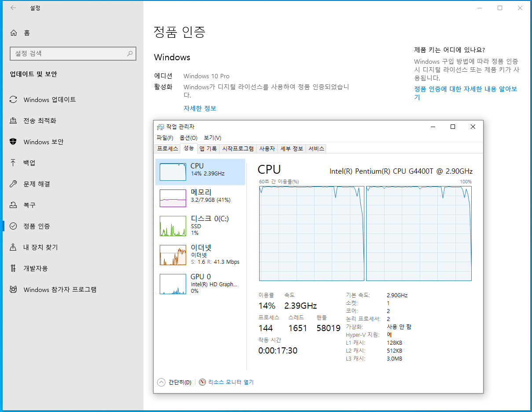Click the 문제 해결 wrench icon

13,184
